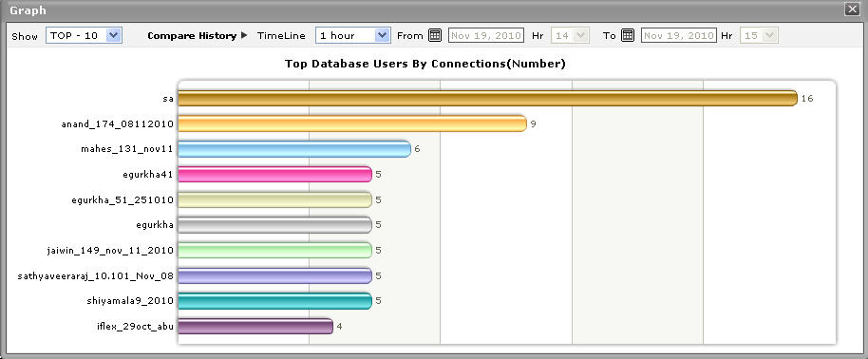Click the anand_174_08112010 orange bar
The height and width of the screenshot is (359, 868).
(352, 123)
